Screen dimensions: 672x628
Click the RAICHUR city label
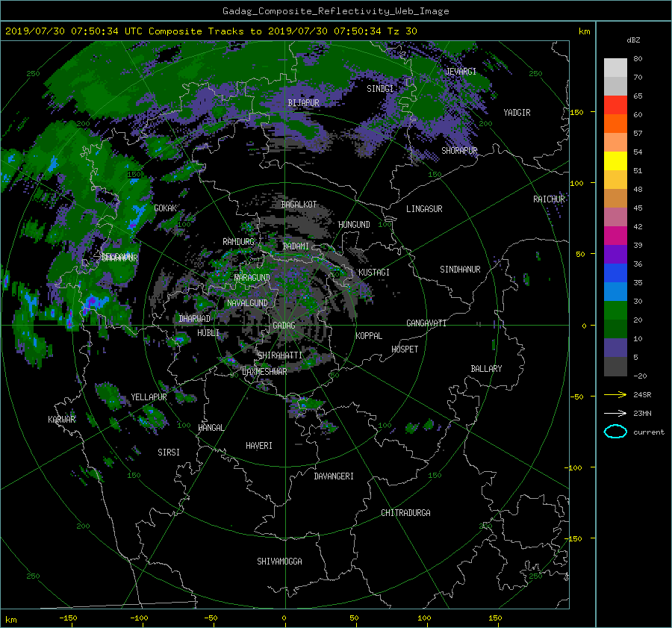tap(549, 199)
